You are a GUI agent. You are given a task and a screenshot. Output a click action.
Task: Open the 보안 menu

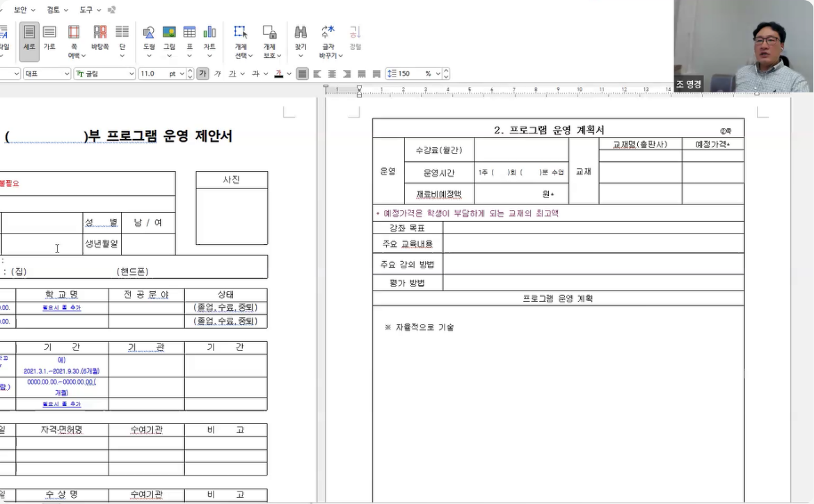point(23,10)
